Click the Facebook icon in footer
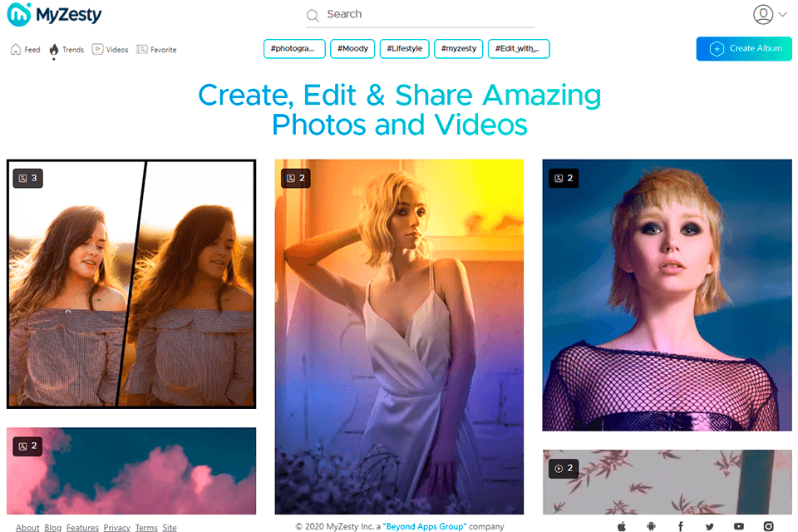This screenshot has height=532, width=798. [x=681, y=526]
